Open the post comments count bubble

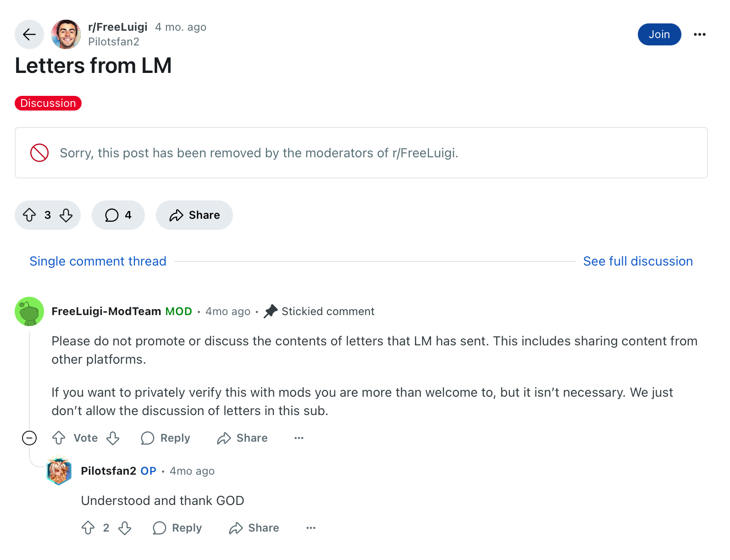click(x=118, y=215)
